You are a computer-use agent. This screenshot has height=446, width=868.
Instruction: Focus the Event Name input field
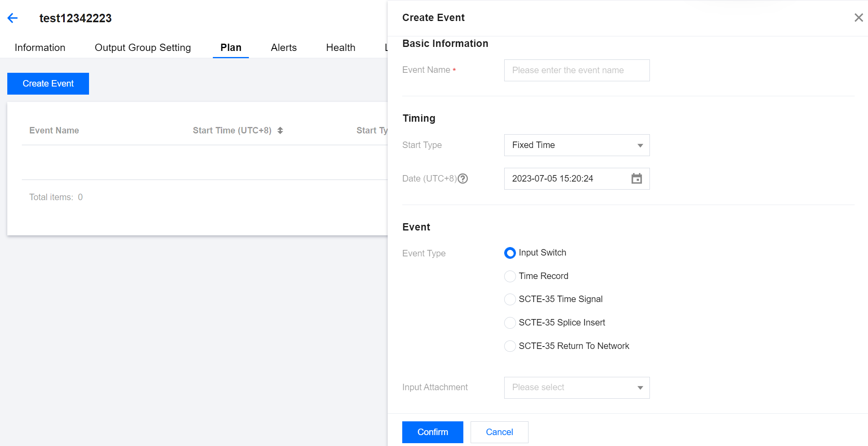click(x=577, y=70)
